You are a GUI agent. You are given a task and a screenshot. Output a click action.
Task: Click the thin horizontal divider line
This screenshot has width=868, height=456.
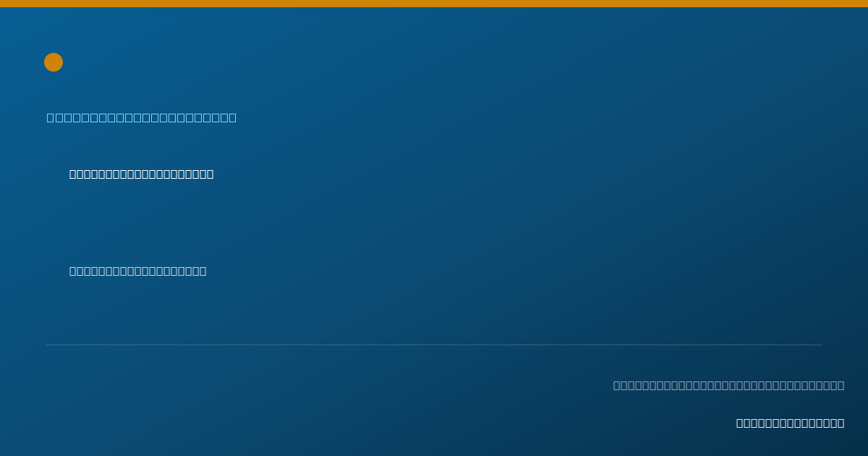(x=434, y=345)
